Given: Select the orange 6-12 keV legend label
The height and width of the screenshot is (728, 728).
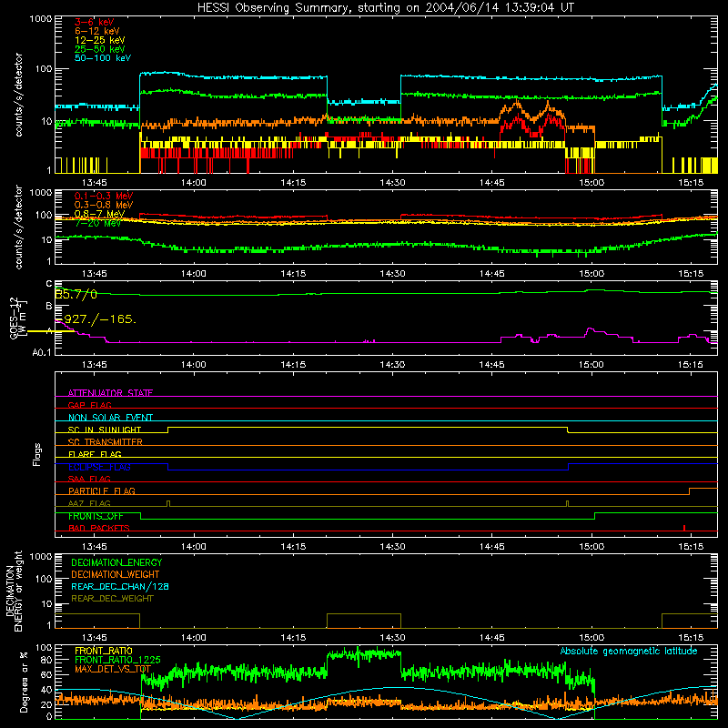Looking at the screenshot, I should (x=96, y=31).
